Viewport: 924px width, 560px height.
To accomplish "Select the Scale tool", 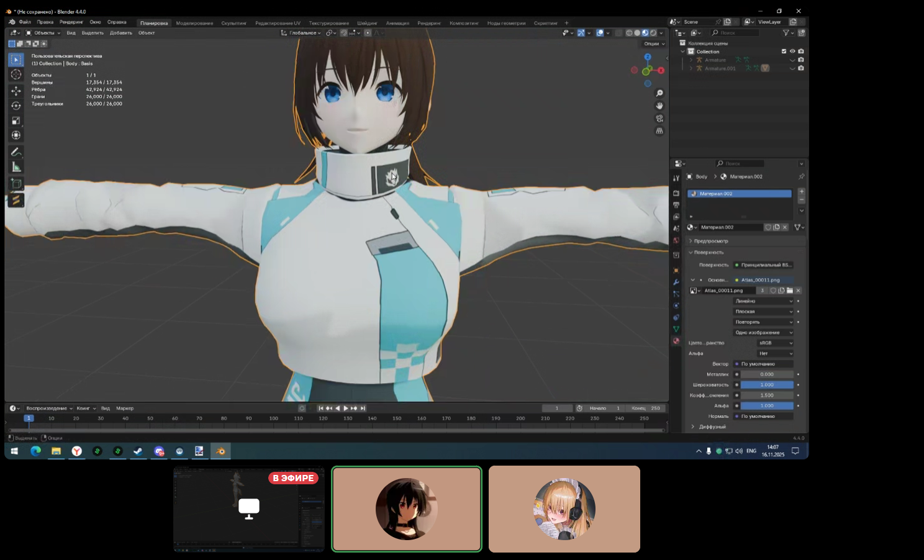I will pos(16,120).
